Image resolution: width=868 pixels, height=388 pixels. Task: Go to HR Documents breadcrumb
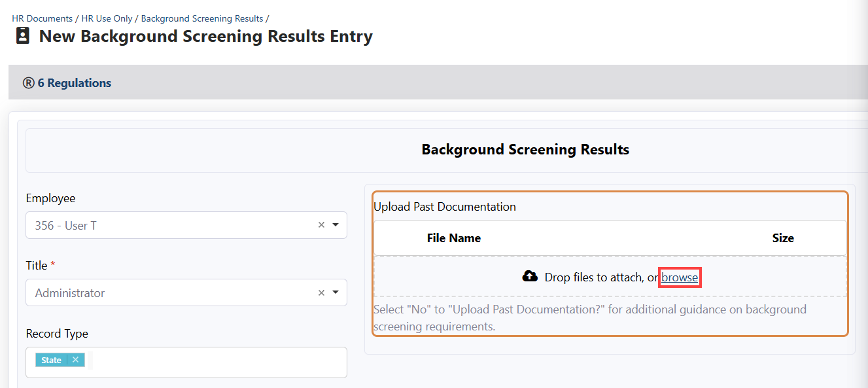point(42,18)
